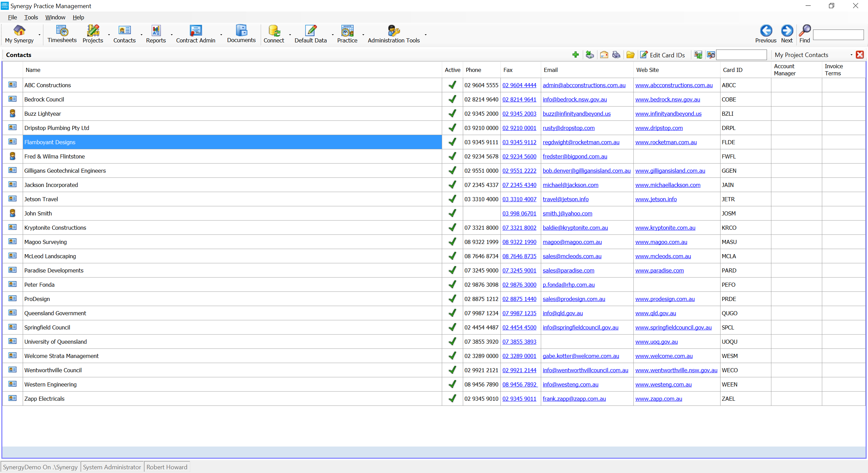Click the yellow folder icon
Screen dimensions: 868x473
click(630, 55)
